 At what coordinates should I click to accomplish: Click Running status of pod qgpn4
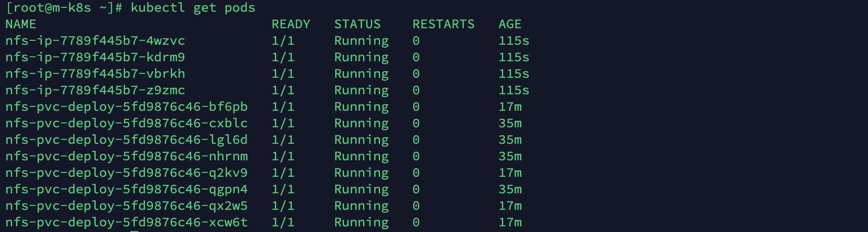pyautogui.click(x=361, y=190)
